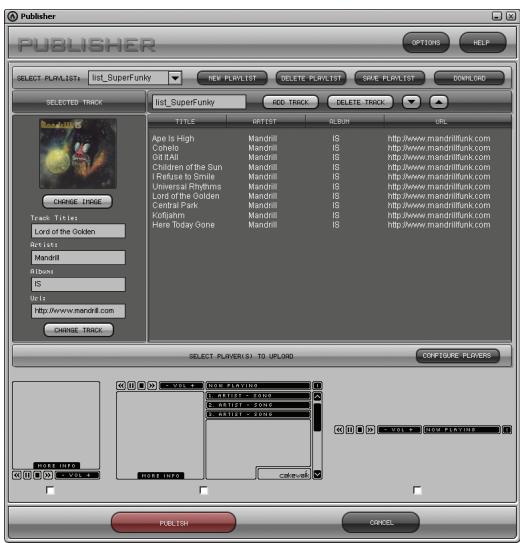Viewport: 520px width, 543px height.
Task: Open HELP
Action: pyautogui.click(x=483, y=43)
